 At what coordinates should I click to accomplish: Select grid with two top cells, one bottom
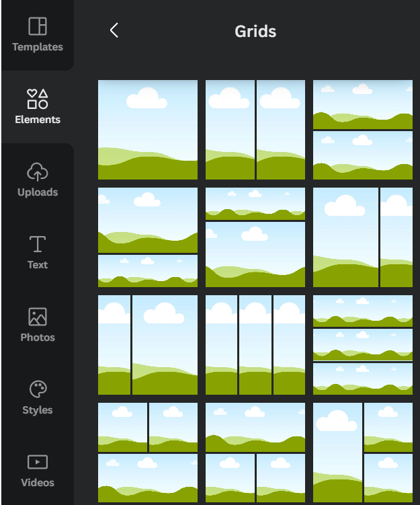tap(148, 453)
